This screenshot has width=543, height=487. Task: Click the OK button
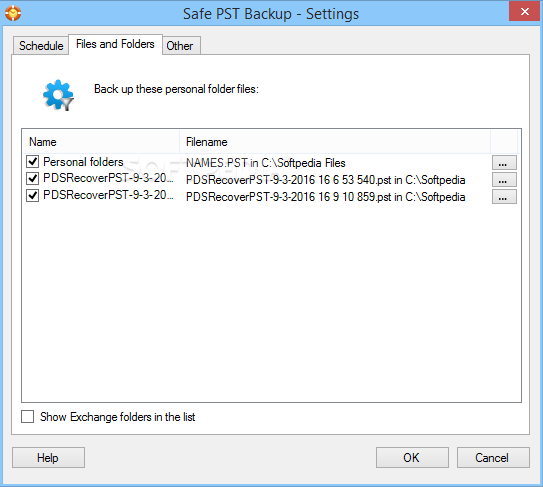(412, 458)
